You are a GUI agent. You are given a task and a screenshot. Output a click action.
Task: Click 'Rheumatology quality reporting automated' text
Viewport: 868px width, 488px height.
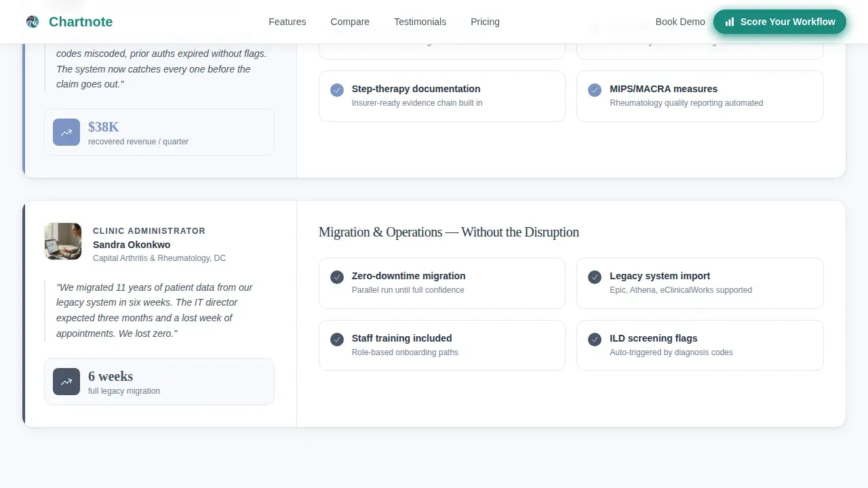686,103
